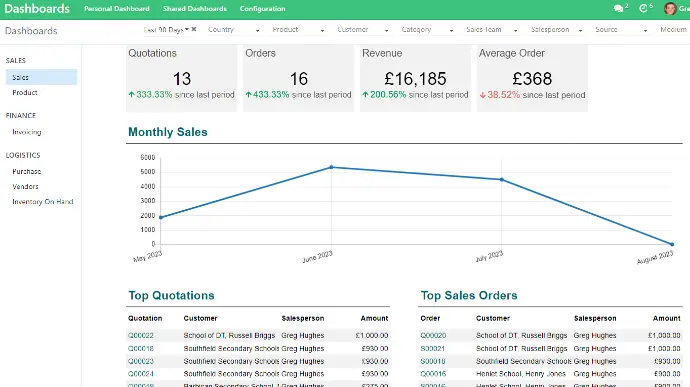Open the activities clock icon

point(643,8)
